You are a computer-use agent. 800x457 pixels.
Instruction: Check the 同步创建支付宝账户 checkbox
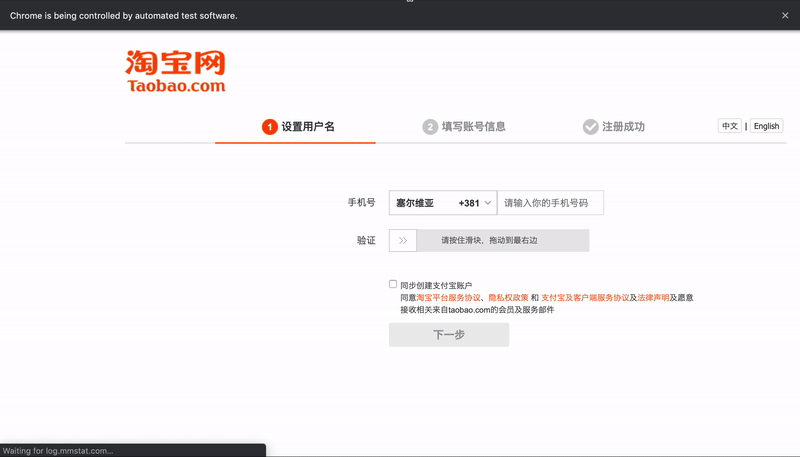click(393, 284)
